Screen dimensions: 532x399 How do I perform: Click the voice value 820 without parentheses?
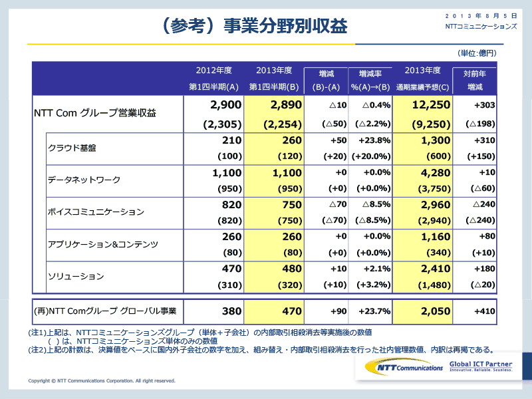(x=231, y=205)
